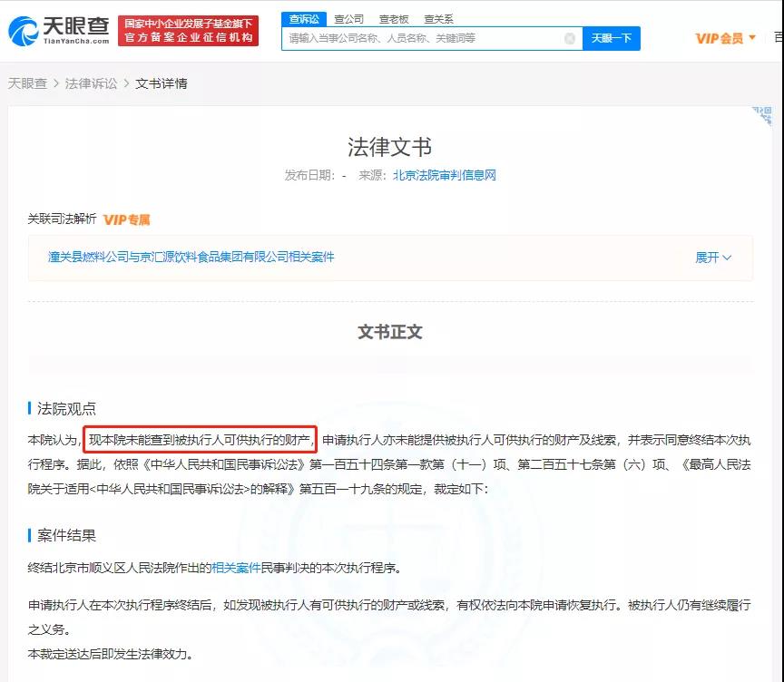Clear the search box with the X icon
Screen dimensions: 784x682
(570, 38)
